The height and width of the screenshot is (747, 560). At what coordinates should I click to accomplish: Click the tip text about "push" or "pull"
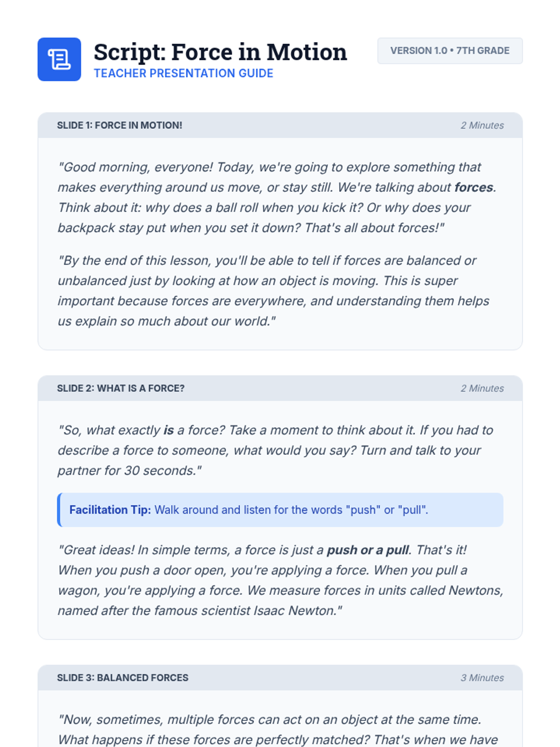pyautogui.click(x=291, y=510)
